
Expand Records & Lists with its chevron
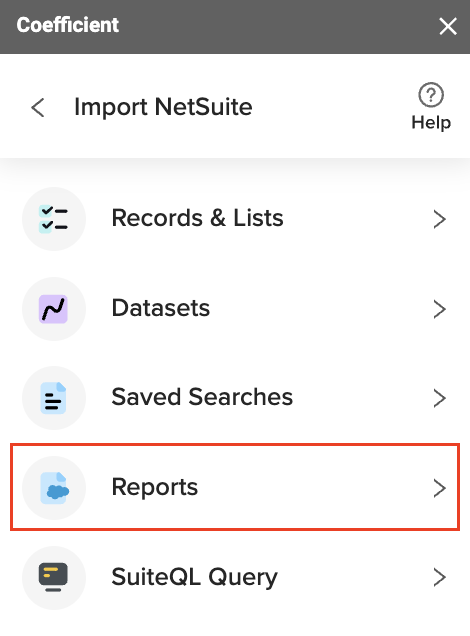click(440, 219)
